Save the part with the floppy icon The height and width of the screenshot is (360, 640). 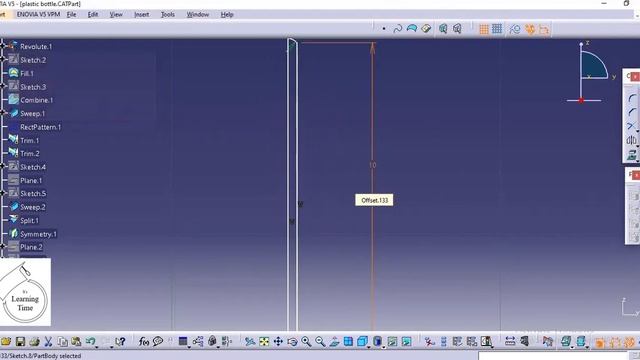pos(20,341)
